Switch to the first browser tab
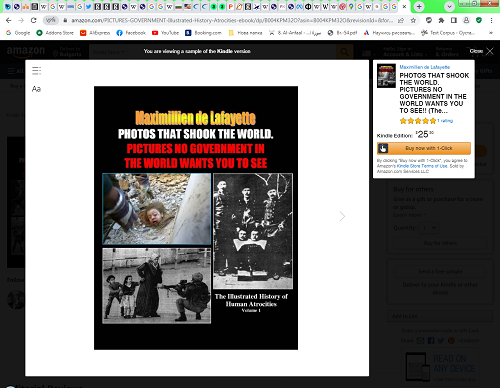This screenshot has height=388, width=500. [x=7, y=6]
